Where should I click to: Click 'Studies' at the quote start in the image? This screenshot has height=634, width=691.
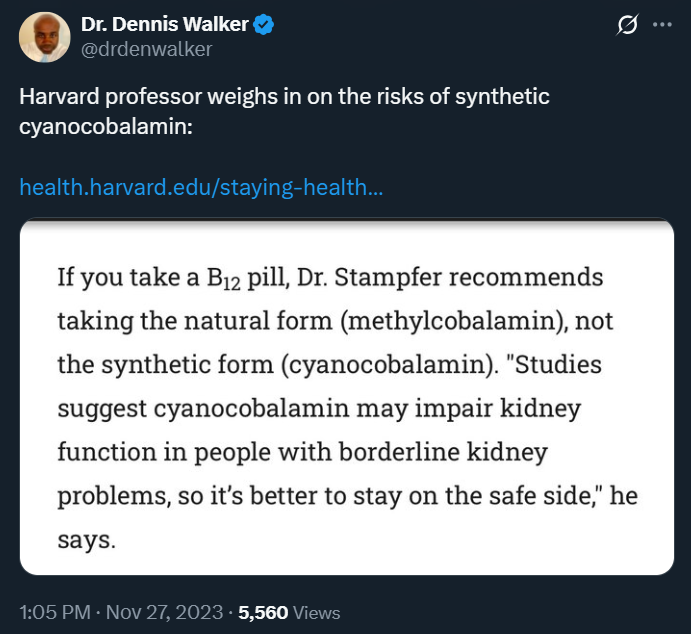pos(554,364)
